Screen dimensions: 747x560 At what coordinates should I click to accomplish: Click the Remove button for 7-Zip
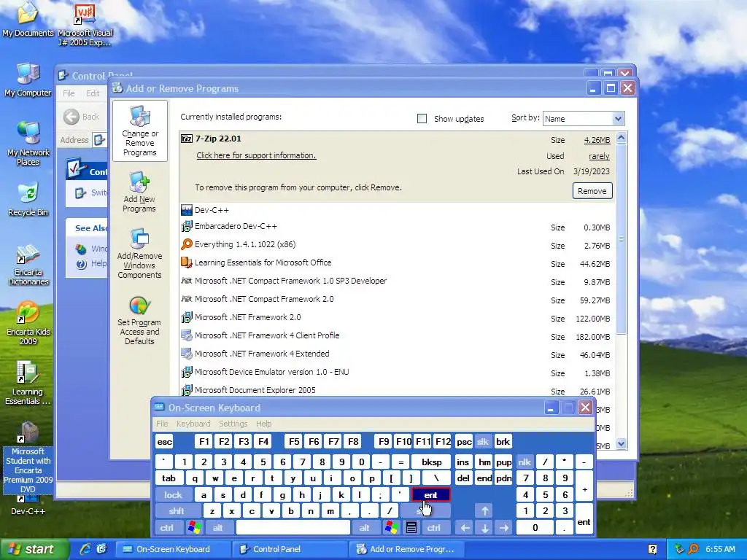tap(592, 191)
